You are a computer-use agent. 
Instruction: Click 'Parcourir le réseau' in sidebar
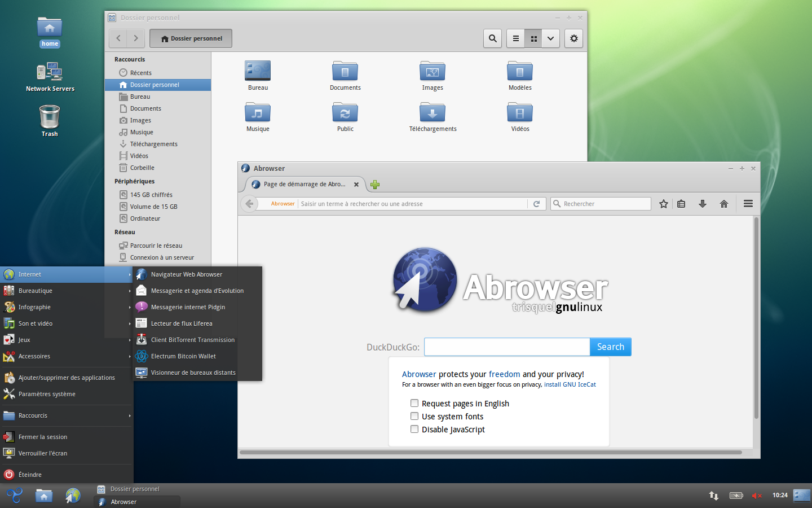point(158,246)
